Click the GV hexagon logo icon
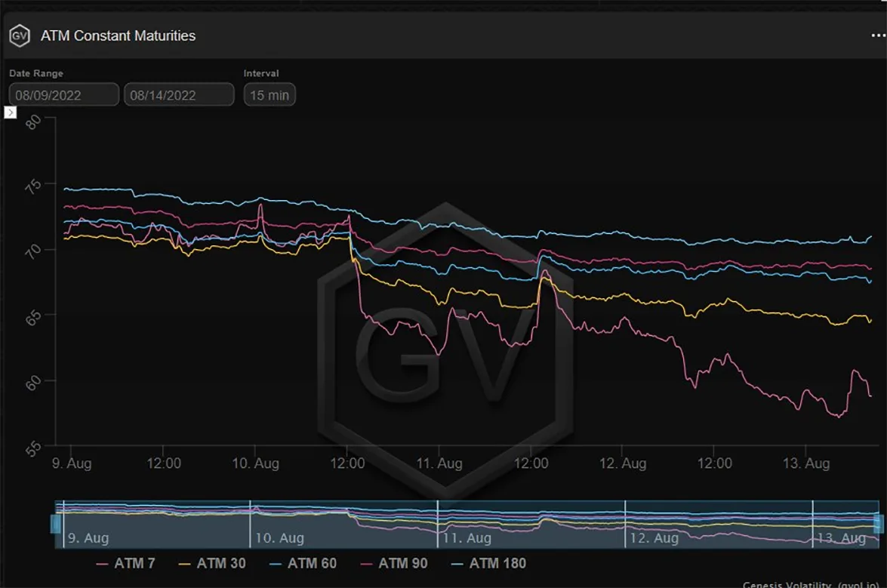 19,35
